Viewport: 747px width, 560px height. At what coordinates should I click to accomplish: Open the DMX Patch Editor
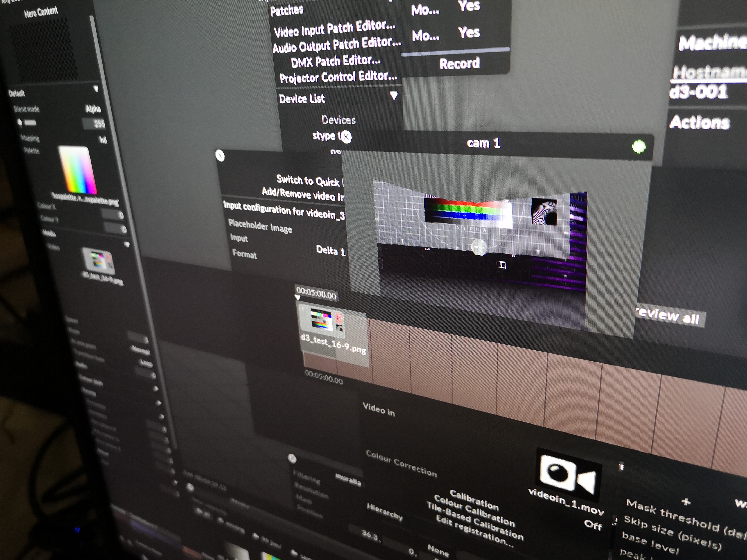(x=336, y=61)
